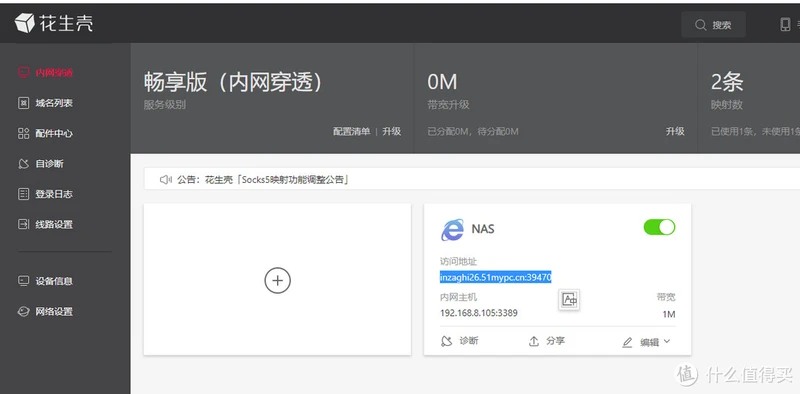The image size is (800, 394).
Task: Click the 域名列表 list icon
Action: click(x=23, y=103)
